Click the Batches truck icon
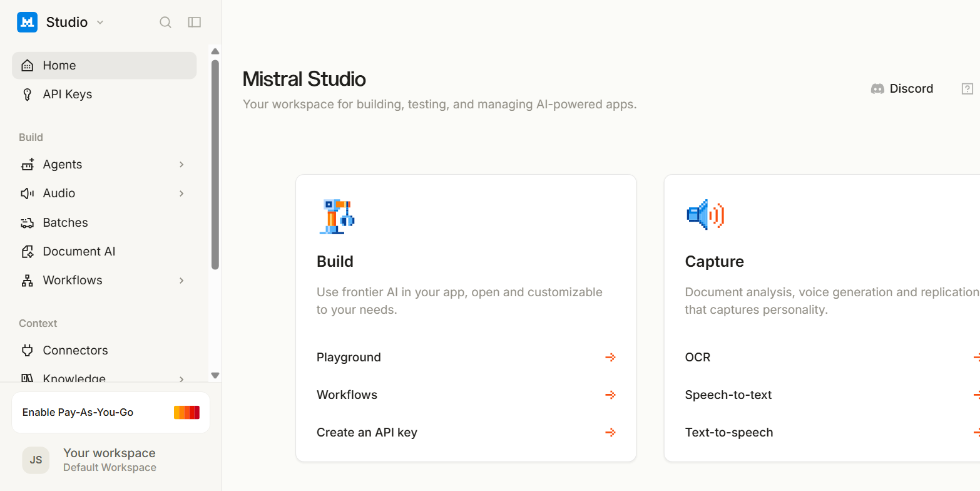 click(27, 223)
